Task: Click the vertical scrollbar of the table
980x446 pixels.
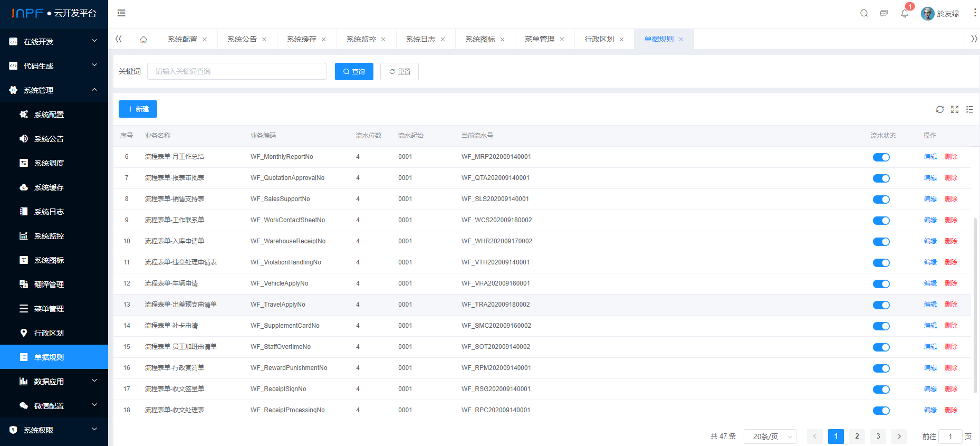Action: pyautogui.click(x=975, y=306)
